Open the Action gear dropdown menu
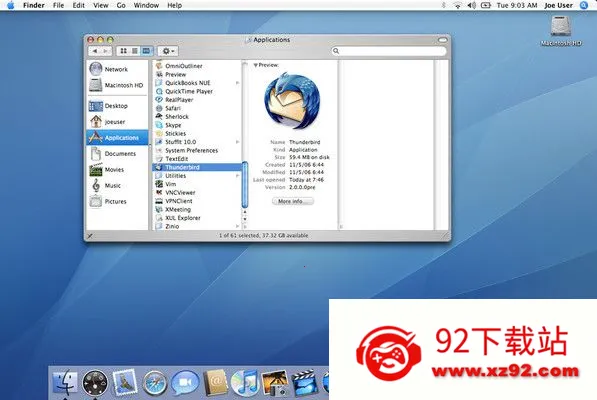 (x=168, y=51)
